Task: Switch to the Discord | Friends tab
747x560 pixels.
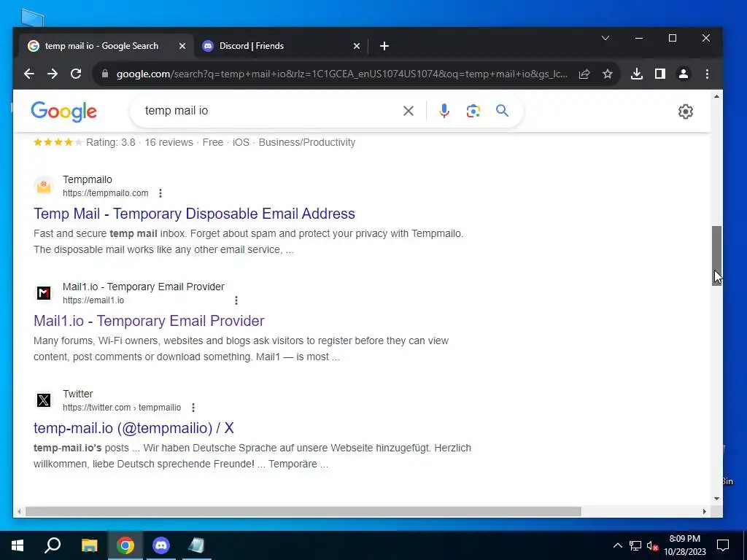Action: [281, 46]
